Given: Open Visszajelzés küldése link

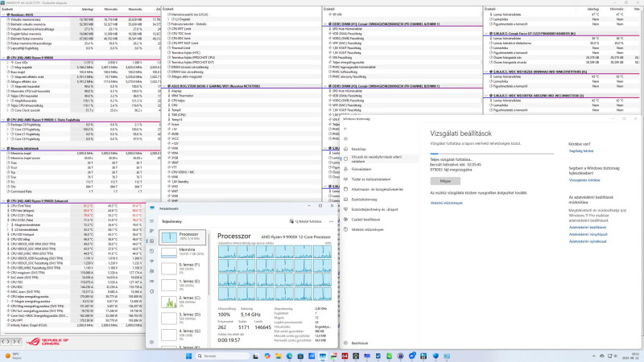Looking at the screenshot, I should [x=584, y=180].
